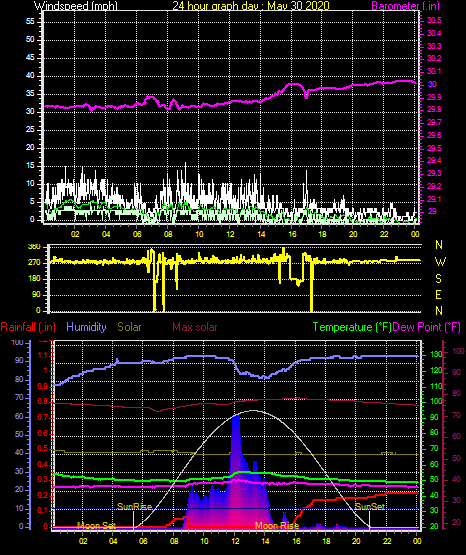Click the 45 value on windspeed axis
The height and width of the screenshot is (555, 466).
tap(30, 58)
